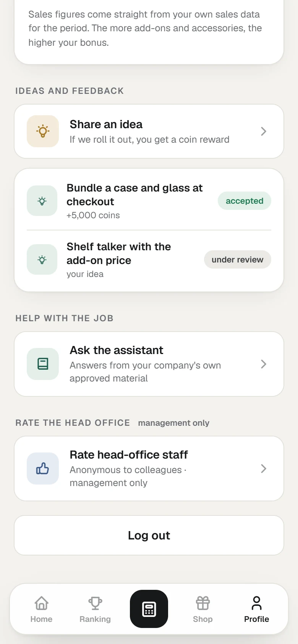
Task: Tap the thumbs-up icon for Rate head-office staff
Action: (43, 469)
